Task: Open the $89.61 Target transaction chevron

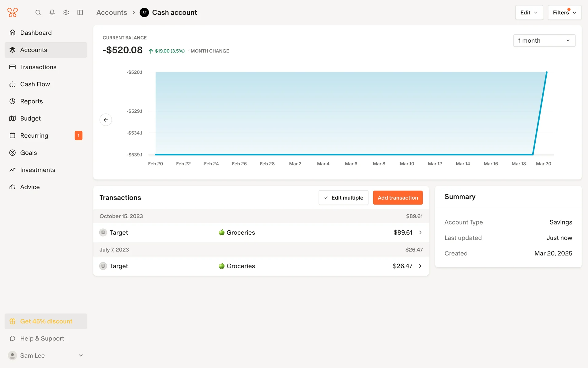Action: [x=420, y=232]
